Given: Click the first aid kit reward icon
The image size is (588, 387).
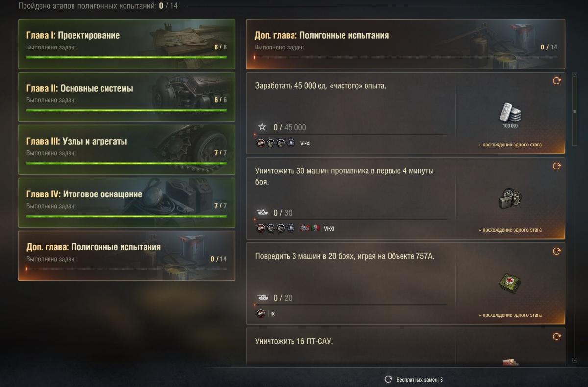Looking at the screenshot, I should 510,284.
